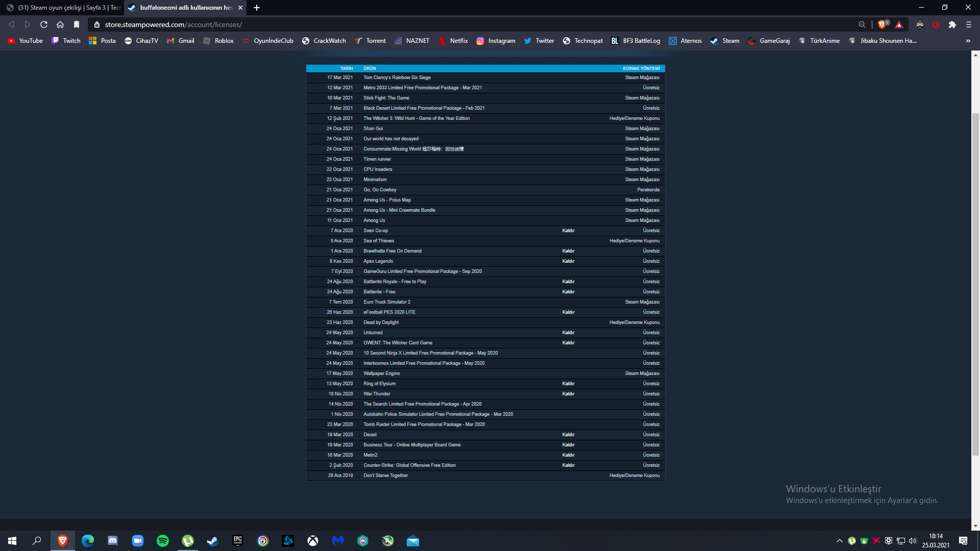
Task: Click Kaldır next to War Thunder
Action: pyautogui.click(x=568, y=394)
